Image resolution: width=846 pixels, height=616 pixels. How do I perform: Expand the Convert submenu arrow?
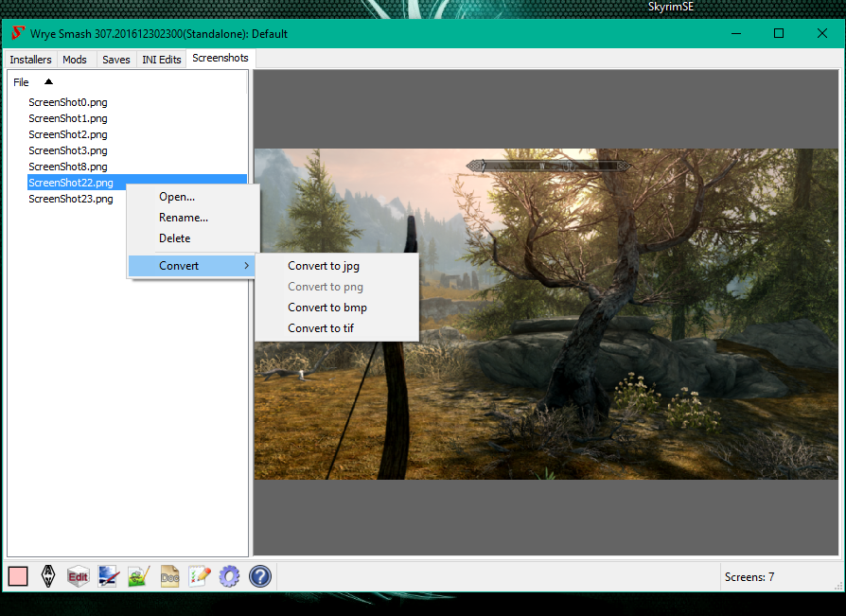(x=247, y=266)
